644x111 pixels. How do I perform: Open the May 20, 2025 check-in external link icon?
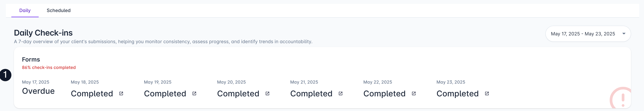[267, 94]
